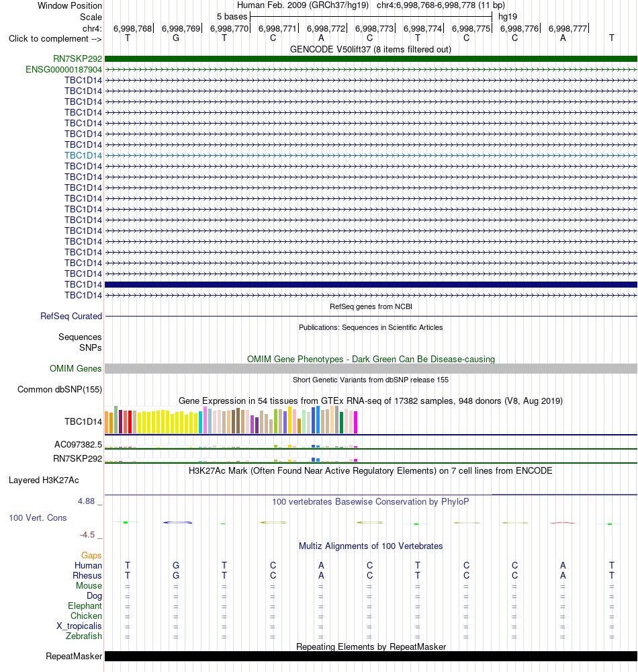Viewport: 638px width, 672px height.
Task: Click the orange Gaps label
Action: point(91,556)
